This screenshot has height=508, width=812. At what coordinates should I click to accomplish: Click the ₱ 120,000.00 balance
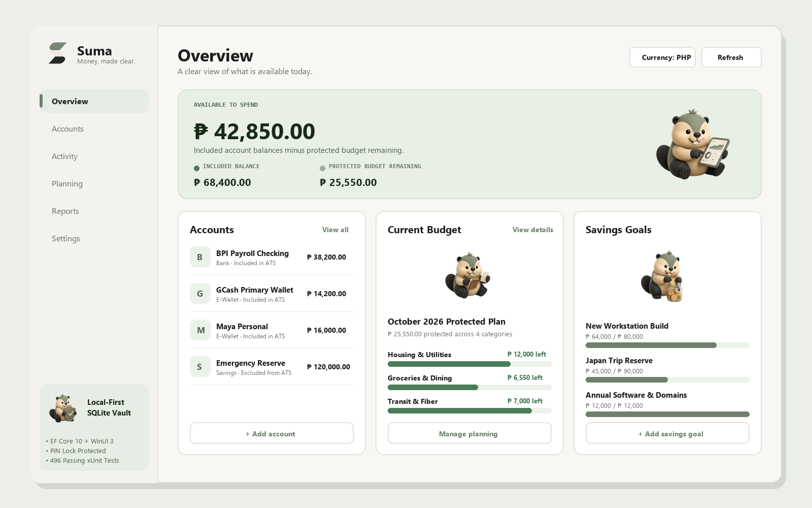328,367
